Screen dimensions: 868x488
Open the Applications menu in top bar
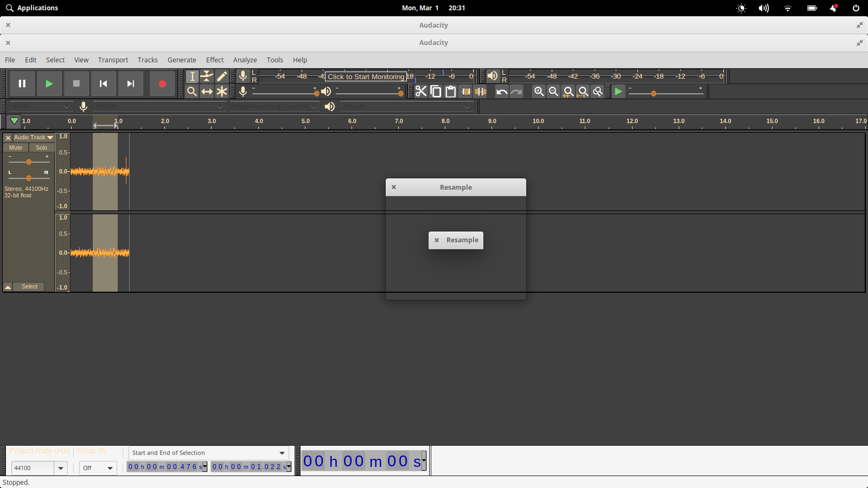click(32, 8)
